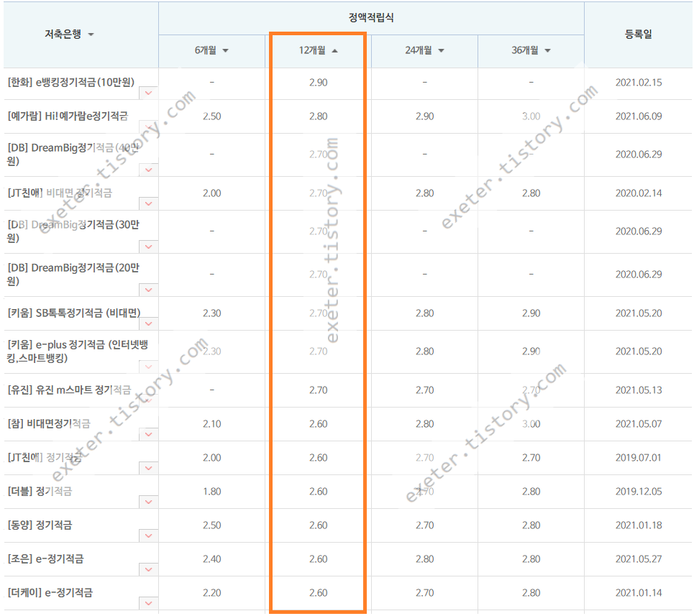The image size is (694, 616).
Task: Expand details for [DB] DreamBig정기적금(20만원) row
Action: (x=148, y=290)
